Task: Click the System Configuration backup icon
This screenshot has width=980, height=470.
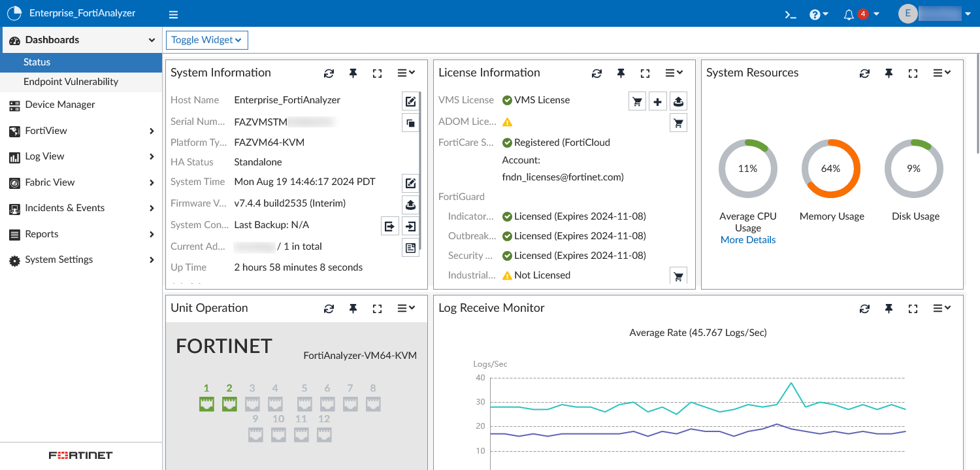Action: 389,226
